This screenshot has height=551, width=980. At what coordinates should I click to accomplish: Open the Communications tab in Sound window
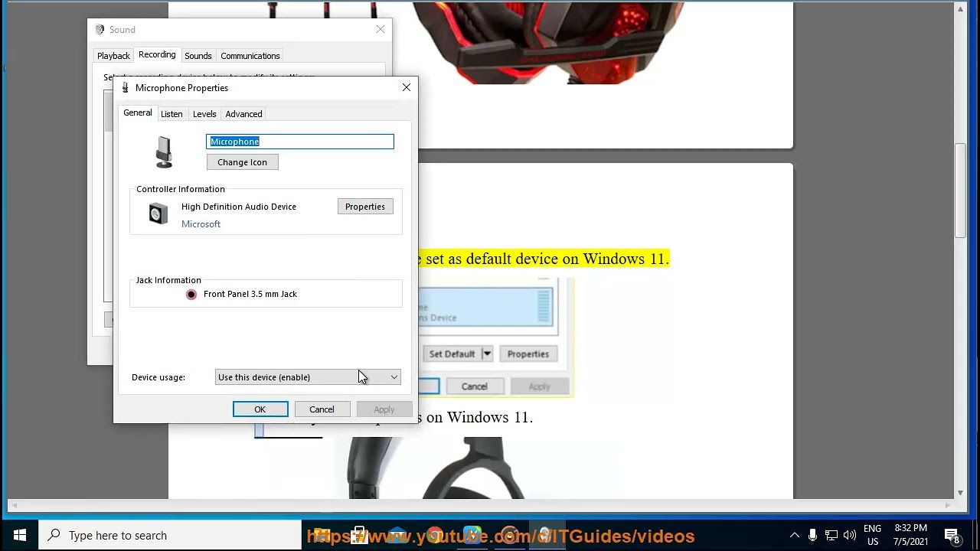[x=250, y=56]
